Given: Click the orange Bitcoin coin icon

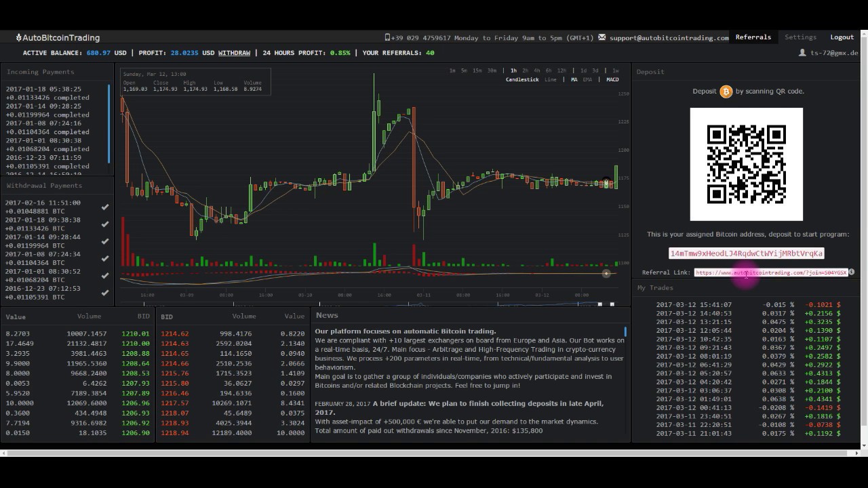Looking at the screenshot, I should coord(726,91).
